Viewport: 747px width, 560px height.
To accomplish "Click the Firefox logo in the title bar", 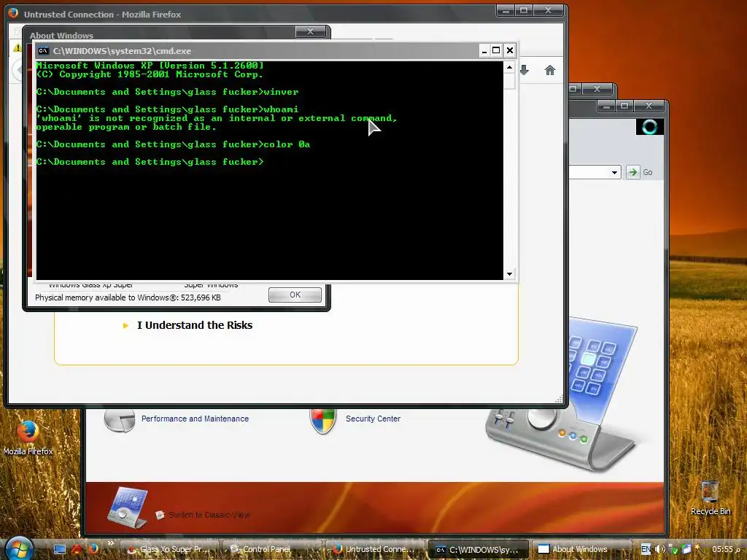I will tap(13, 13).
